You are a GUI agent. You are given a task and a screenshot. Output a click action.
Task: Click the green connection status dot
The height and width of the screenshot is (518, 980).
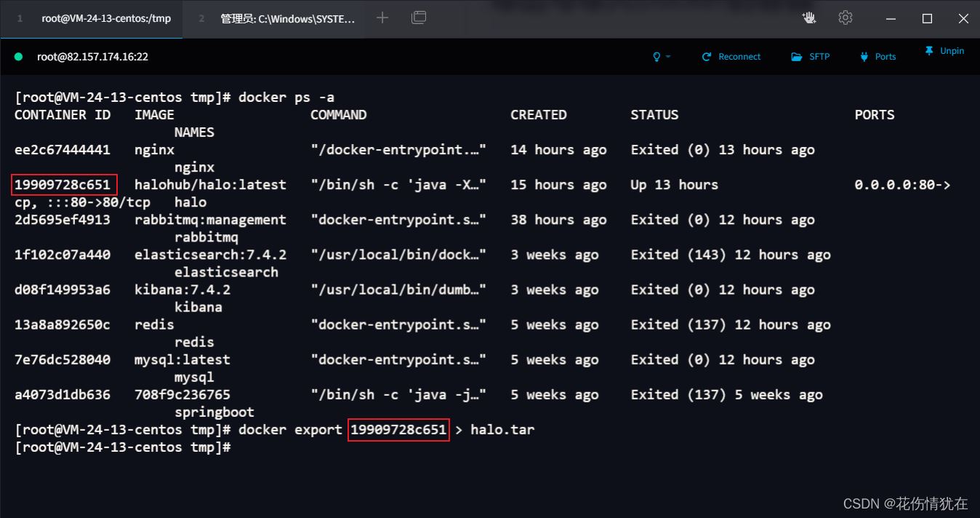19,57
